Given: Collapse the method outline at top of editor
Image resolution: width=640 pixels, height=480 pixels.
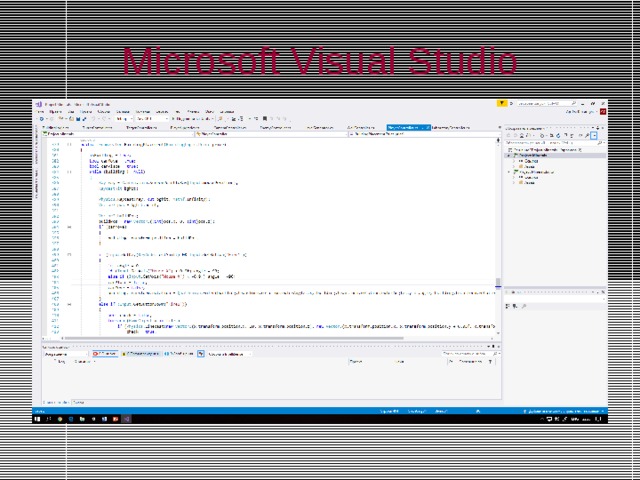Looking at the screenshot, I should click(69, 144).
